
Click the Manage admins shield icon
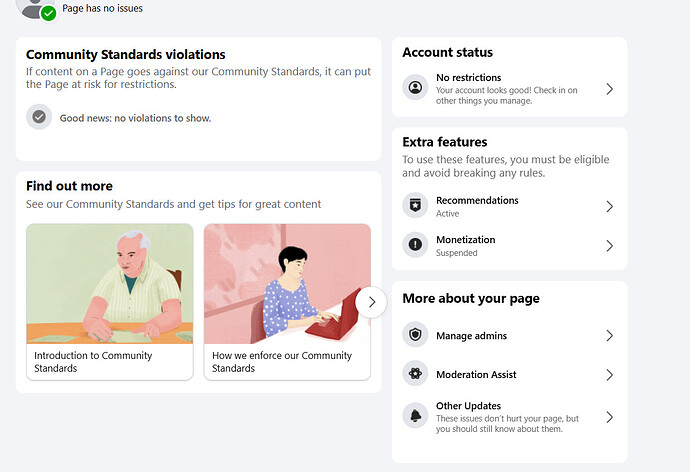(415, 336)
